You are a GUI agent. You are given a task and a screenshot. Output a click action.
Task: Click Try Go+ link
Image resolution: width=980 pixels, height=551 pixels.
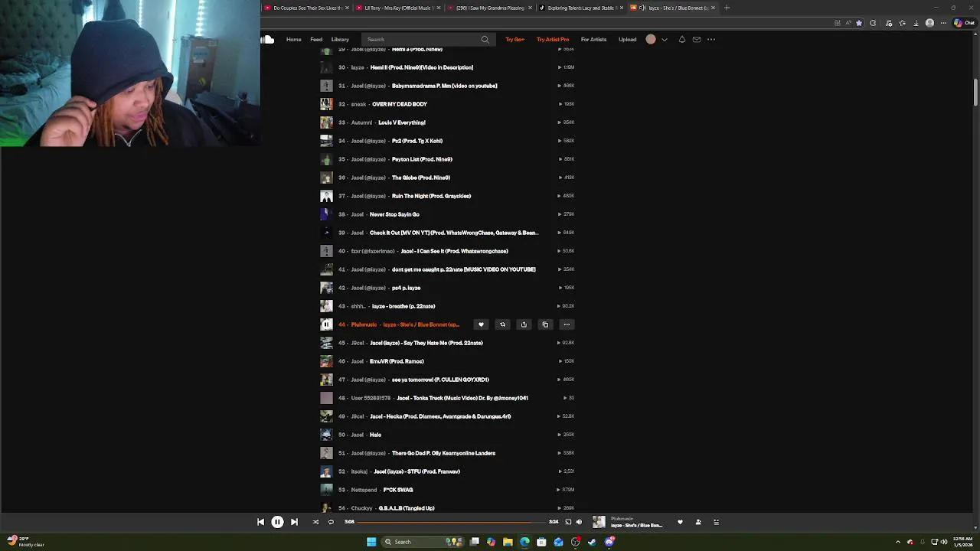pos(514,39)
